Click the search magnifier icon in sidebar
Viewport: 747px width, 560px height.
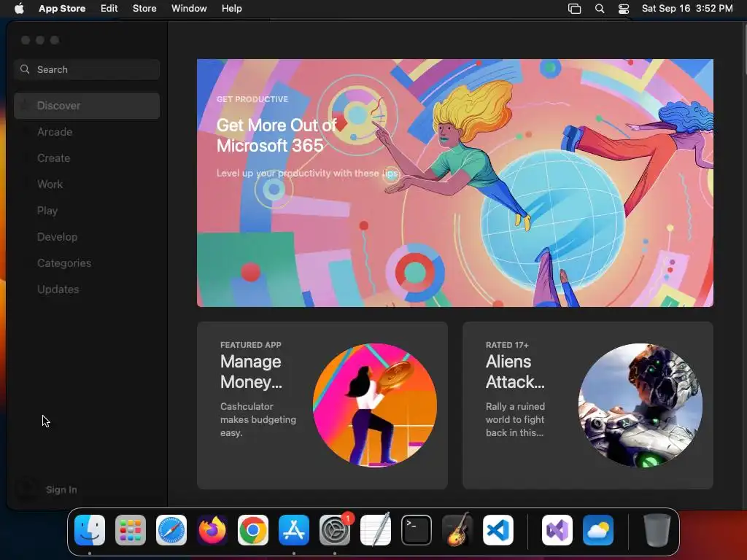(25, 69)
